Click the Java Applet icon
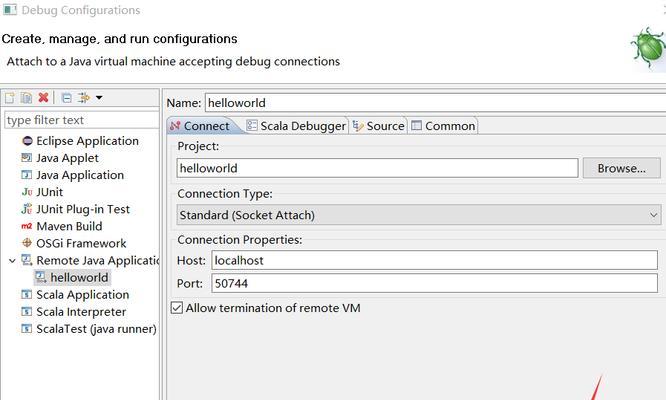Screen dimensions: 666x400 26,158
